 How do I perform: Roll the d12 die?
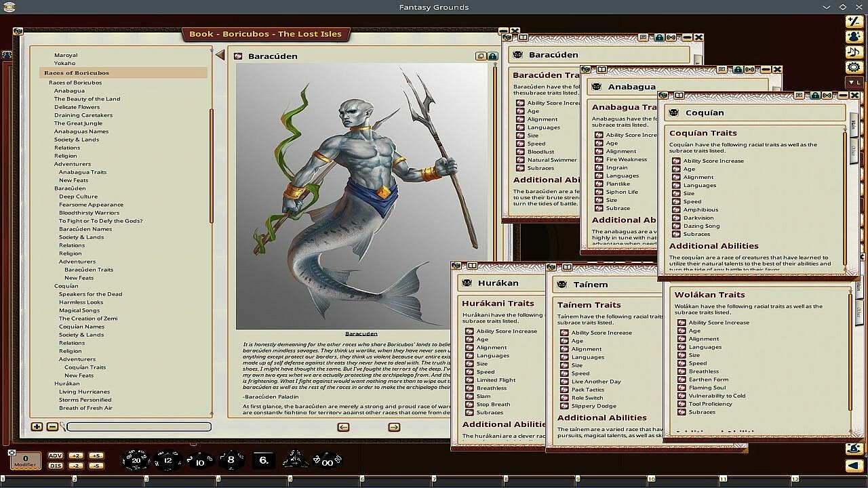click(x=167, y=461)
